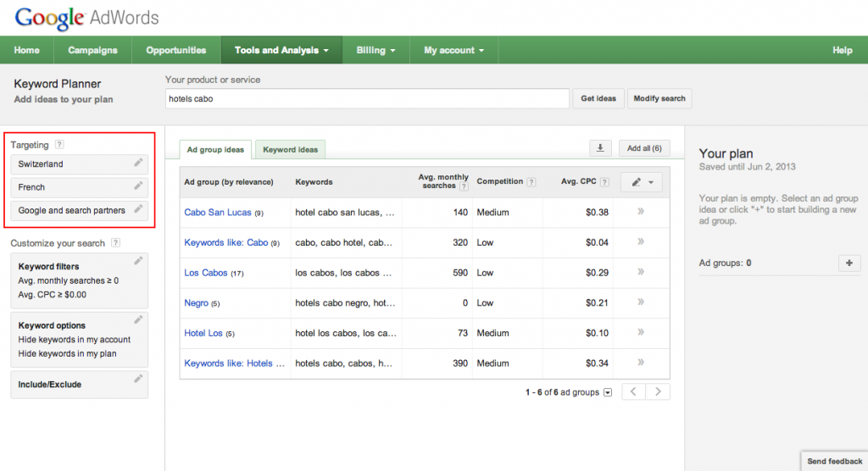Screen dimensions: 868x471
Task: Add Keywords like: Cabo group to plan
Action: (641, 242)
